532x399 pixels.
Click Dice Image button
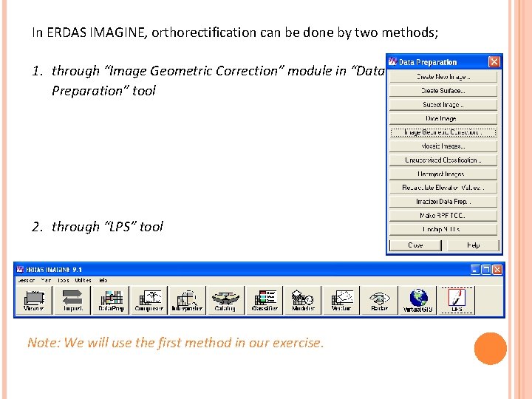pyautogui.click(x=443, y=118)
